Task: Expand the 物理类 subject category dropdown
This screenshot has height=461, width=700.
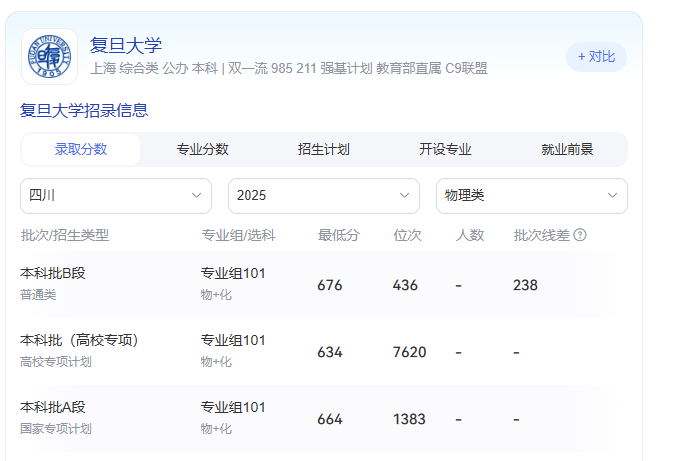Action: pyautogui.click(x=531, y=195)
